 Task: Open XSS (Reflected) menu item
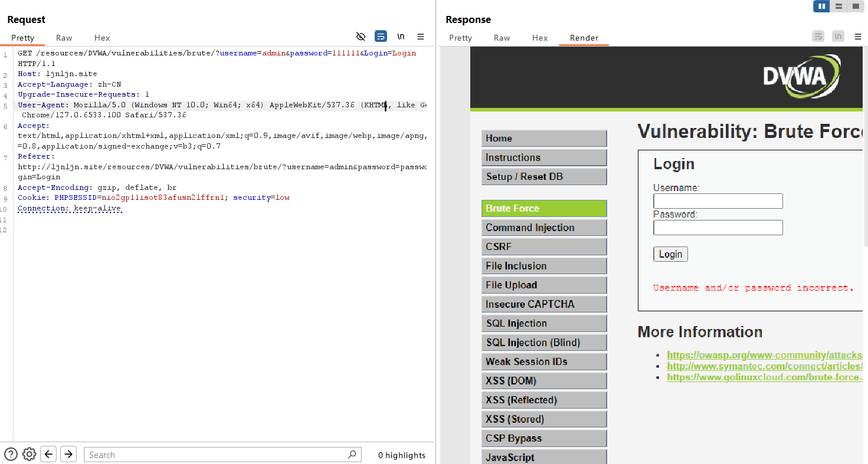(x=544, y=400)
